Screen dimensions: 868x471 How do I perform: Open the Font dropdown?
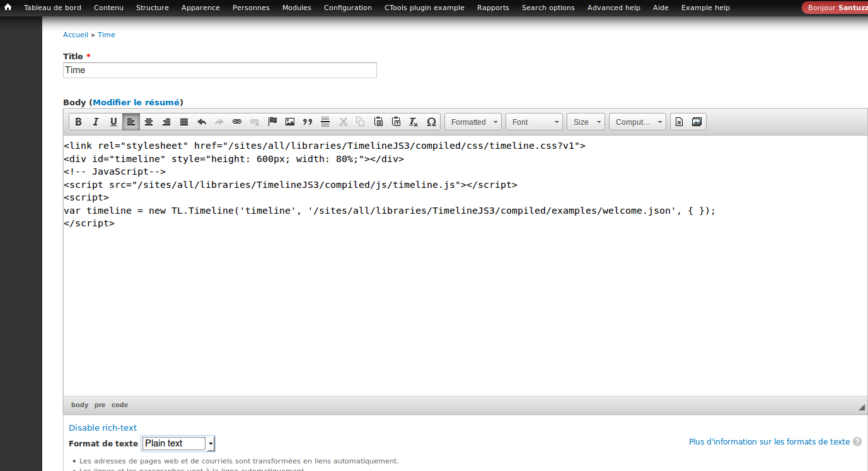point(534,122)
